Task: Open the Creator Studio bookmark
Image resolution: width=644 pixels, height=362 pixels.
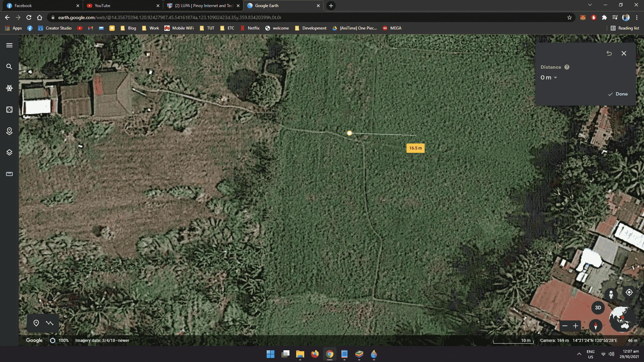Action: [x=55, y=28]
